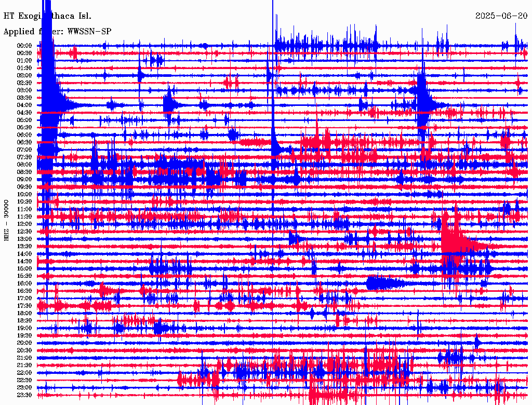
Task: Select the 01:00 time label
Action: click(x=24, y=60)
